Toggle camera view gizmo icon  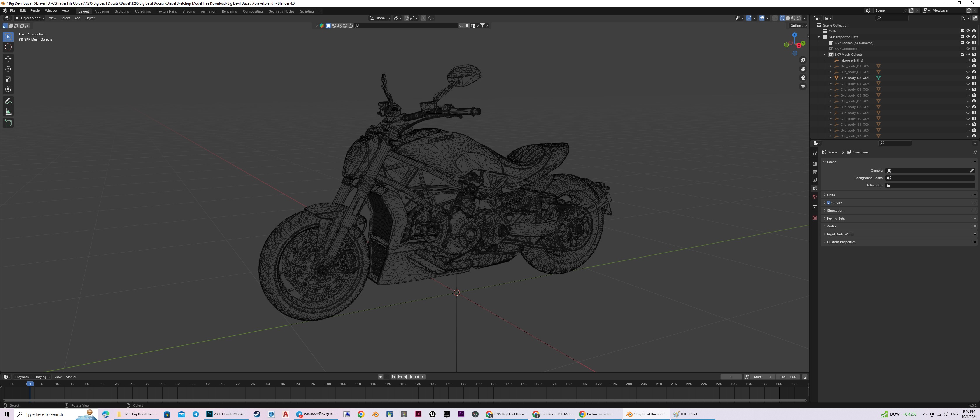point(803,78)
